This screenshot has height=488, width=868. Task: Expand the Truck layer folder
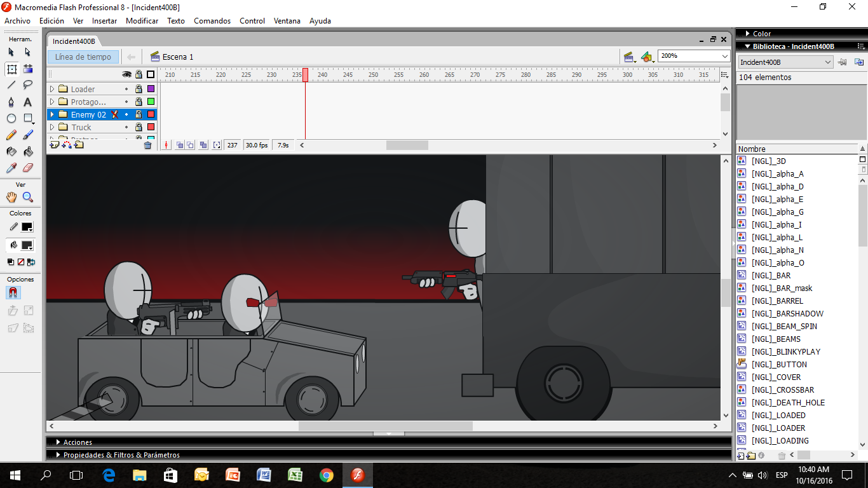pyautogui.click(x=52, y=127)
